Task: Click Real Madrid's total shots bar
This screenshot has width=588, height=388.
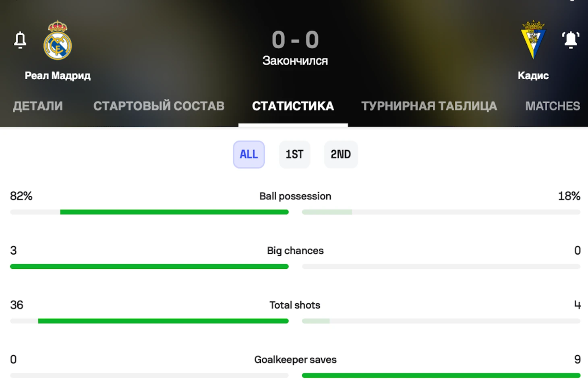Action: [163, 321]
